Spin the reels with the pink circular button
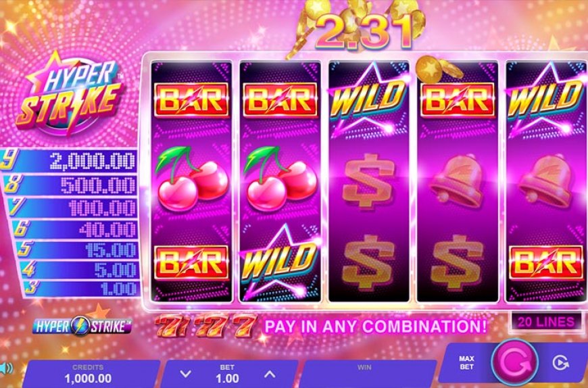 [514, 362]
